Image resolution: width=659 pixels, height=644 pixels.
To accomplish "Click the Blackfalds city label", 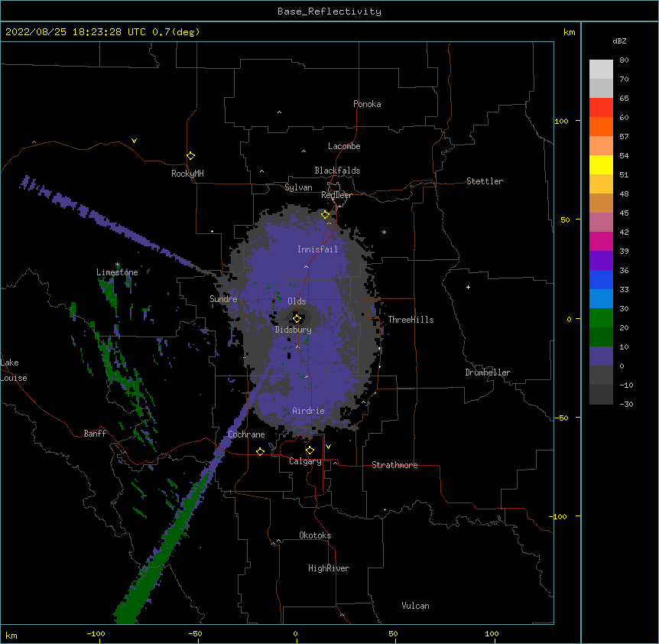I will coord(337,171).
